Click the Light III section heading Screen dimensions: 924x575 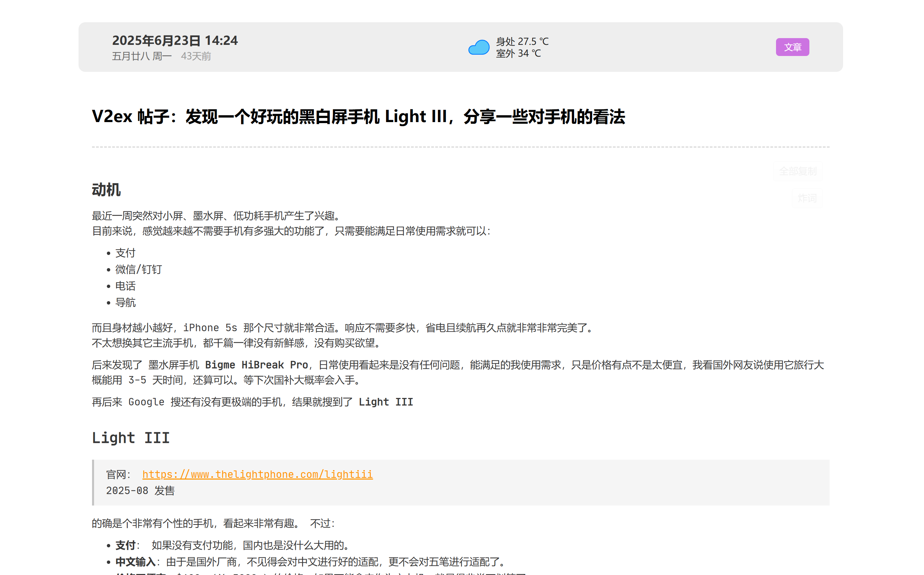pyautogui.click(x=131, y=438)
